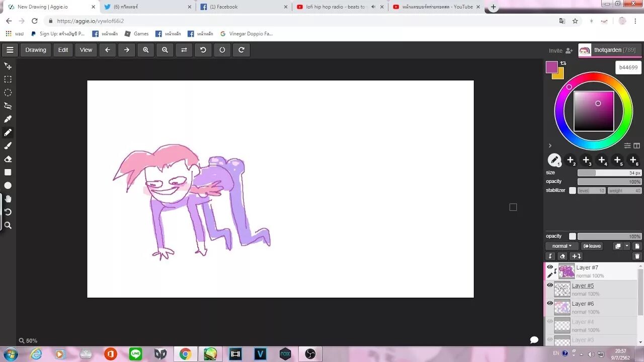Select brush preset slot 6
This screenshot has height=362, width=644.
point(633,160)
